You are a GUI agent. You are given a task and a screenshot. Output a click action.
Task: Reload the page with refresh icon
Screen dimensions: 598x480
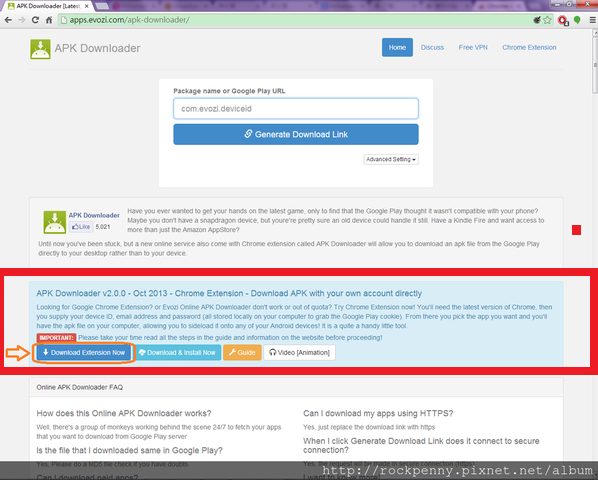[x=35, y=20]
